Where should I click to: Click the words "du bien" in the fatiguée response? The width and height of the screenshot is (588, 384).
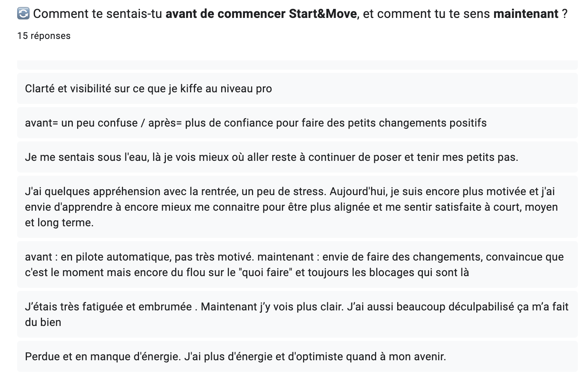pos(43,322)
